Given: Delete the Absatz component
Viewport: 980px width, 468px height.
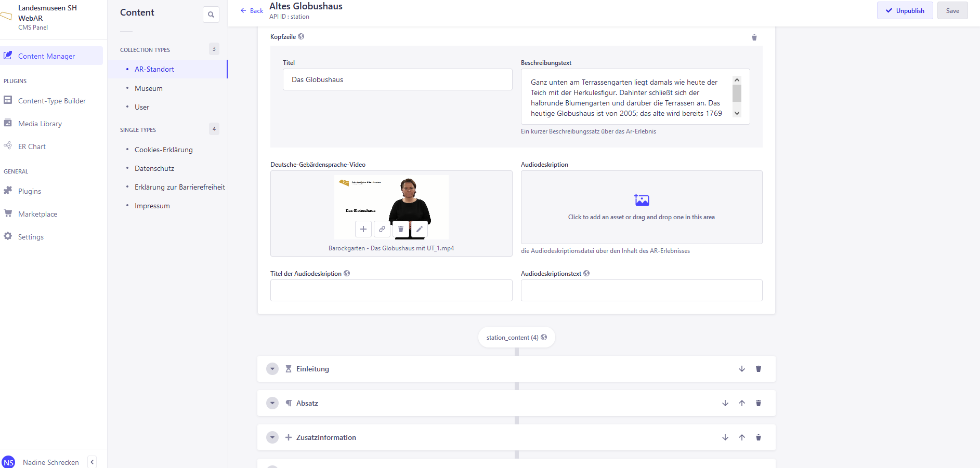Looking at the screenshot, I should pyautogui.click(x=759, y=403).
